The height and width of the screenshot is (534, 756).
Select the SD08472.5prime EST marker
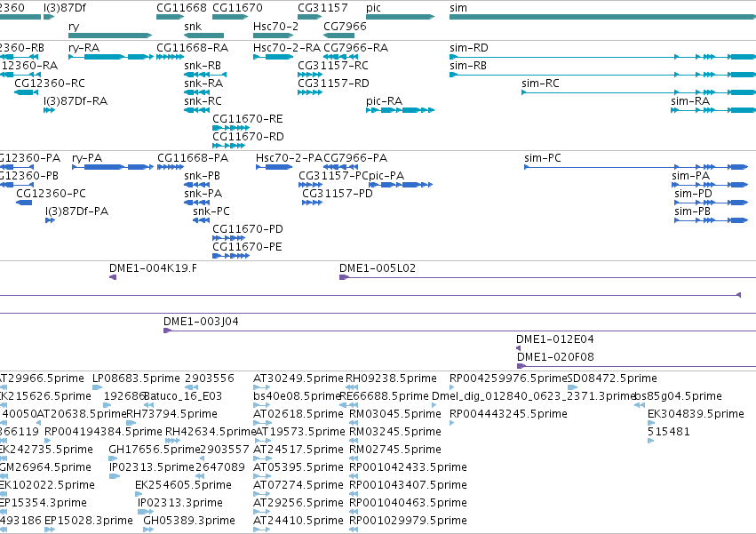[x=572, y=387]
